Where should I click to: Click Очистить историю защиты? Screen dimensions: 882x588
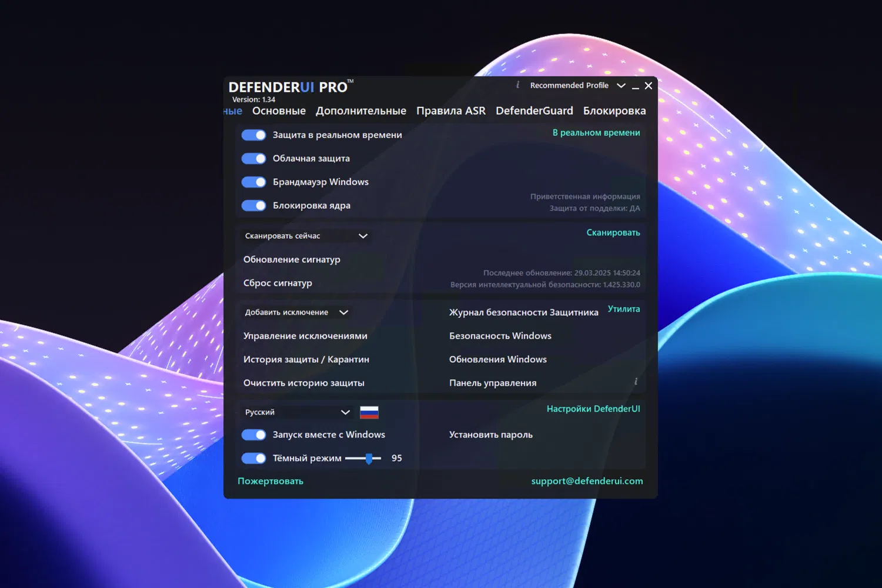tap(304, 383)
